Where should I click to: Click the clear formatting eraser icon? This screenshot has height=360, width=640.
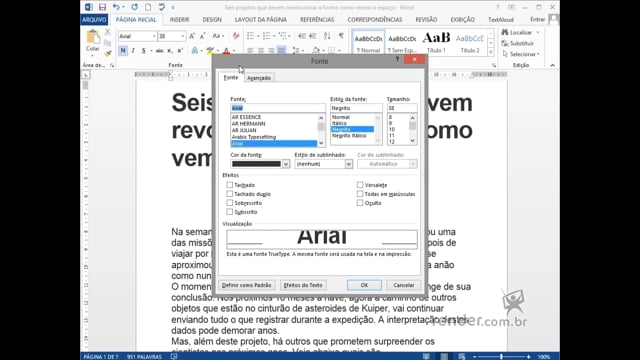(236, 36)
